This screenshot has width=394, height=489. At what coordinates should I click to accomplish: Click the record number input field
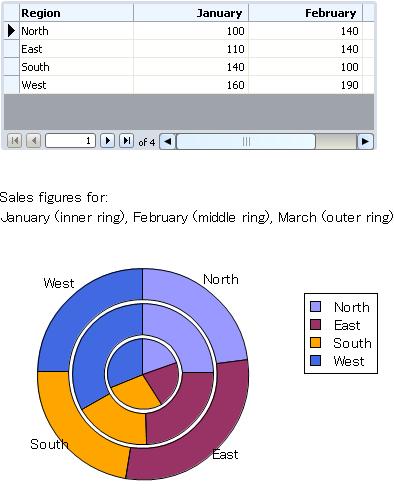pos(71,141)
